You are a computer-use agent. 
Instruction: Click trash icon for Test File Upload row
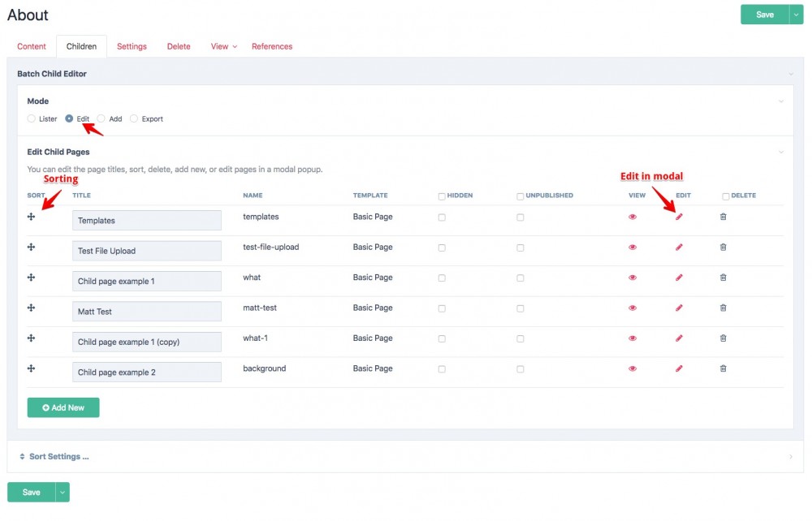pyautogui.click(x=723, y=248)
